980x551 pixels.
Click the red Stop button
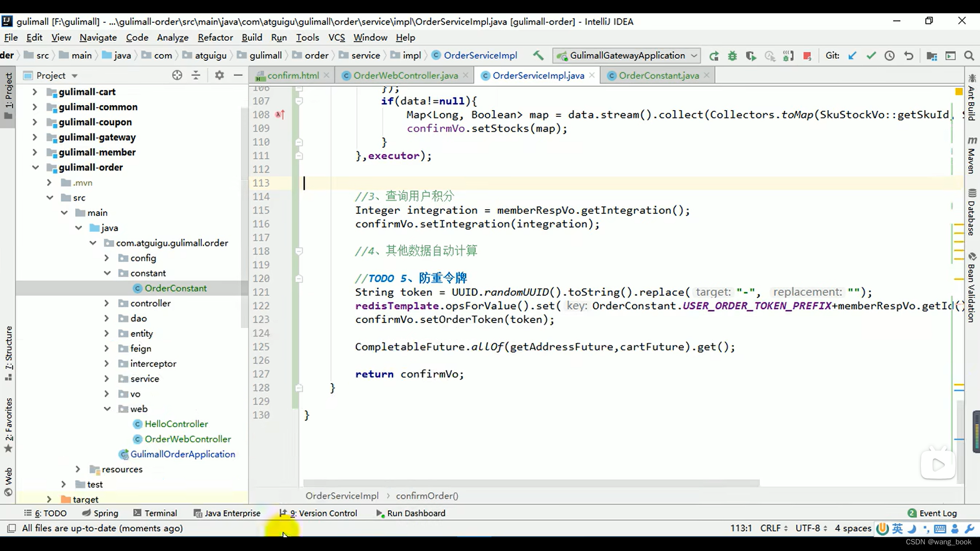[x=807, y=56]
